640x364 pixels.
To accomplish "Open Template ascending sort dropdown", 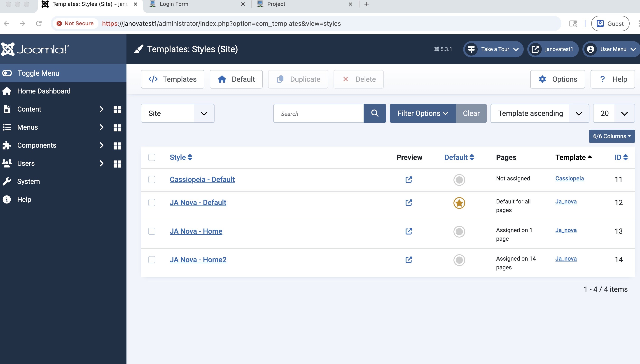I will pos(540,113).
